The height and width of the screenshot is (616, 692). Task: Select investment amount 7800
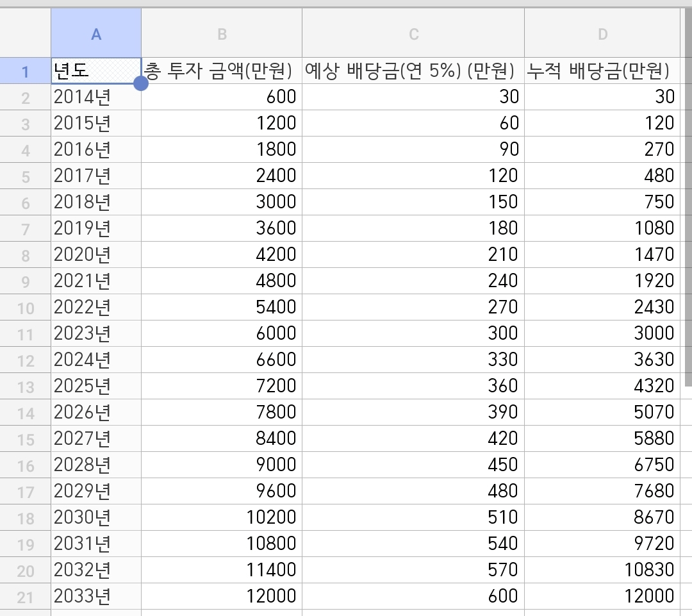pyautogui.click(x=222, y=412)
